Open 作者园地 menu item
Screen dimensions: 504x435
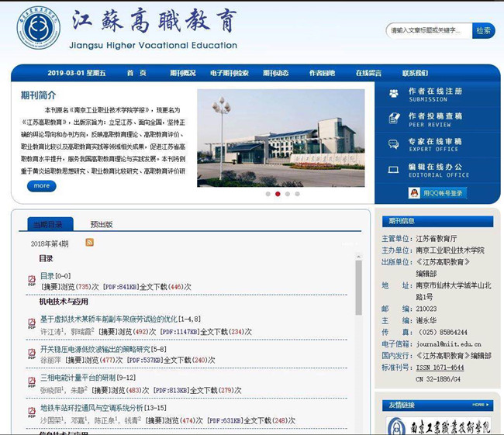pyautogui.click(x=323, y=73)
